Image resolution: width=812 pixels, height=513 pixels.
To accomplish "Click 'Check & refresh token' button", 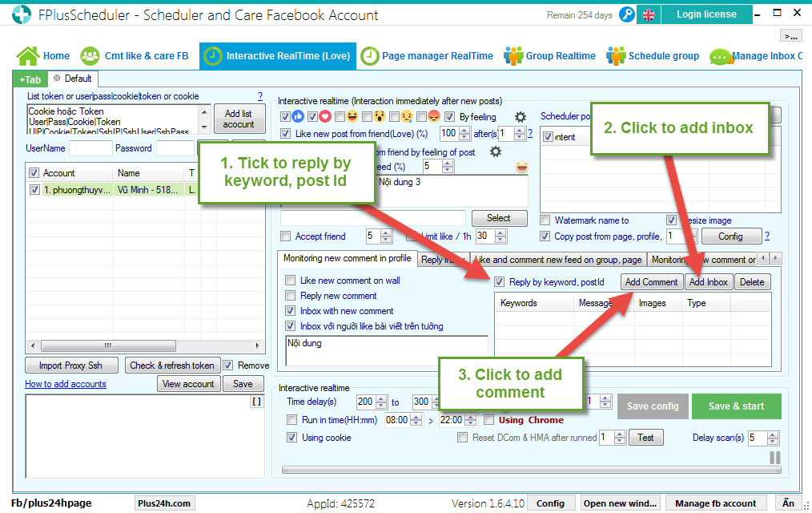I will point(172,366).
